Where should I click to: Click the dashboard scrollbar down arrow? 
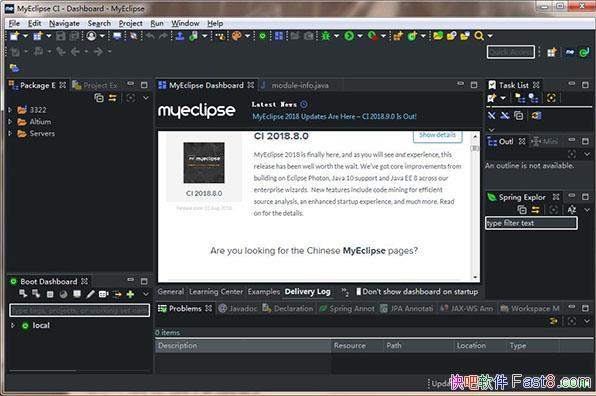pyautogui.click(x=475, y=277)
